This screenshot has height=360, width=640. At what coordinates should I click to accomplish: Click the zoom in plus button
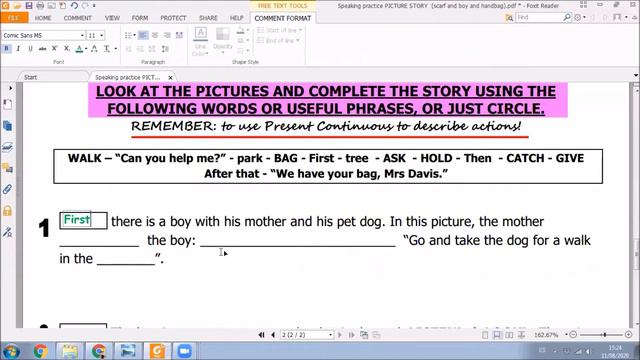[629, 335]
